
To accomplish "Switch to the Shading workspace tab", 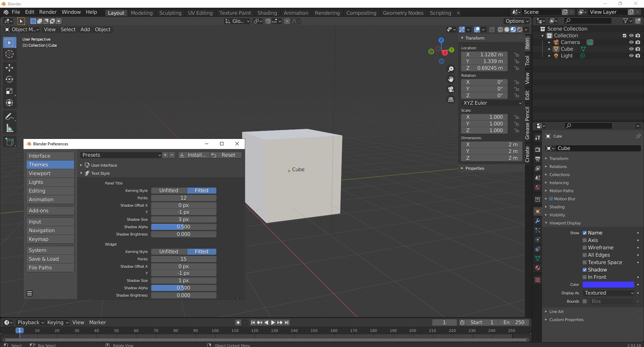I will (x=267, y=13).
